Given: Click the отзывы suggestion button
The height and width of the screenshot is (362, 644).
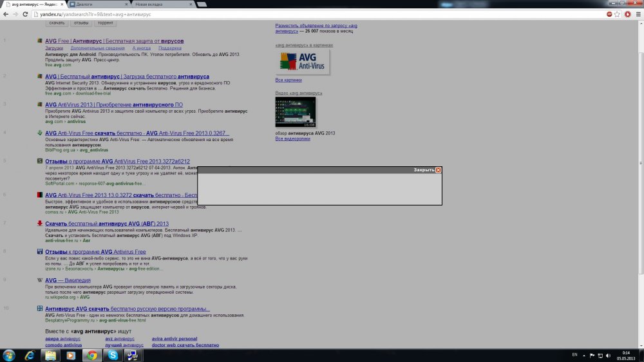Looking at the screenshot, I should 81,23.
